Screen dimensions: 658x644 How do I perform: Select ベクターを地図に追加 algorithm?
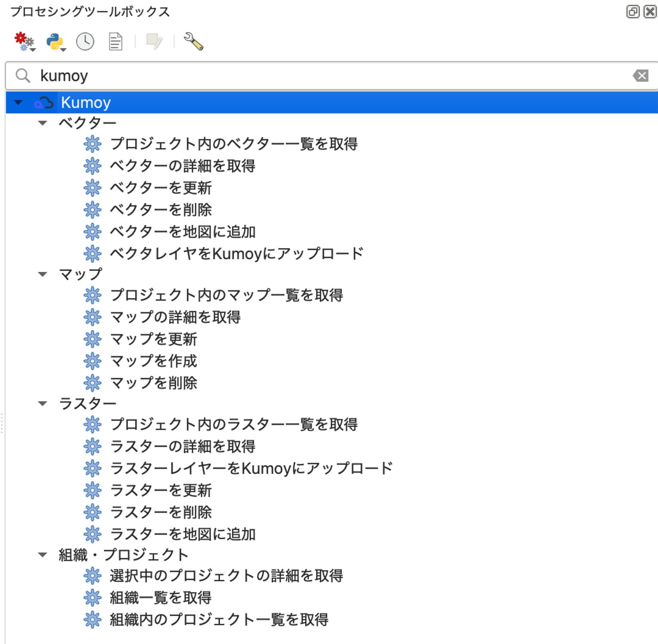[x=183, y=232]
